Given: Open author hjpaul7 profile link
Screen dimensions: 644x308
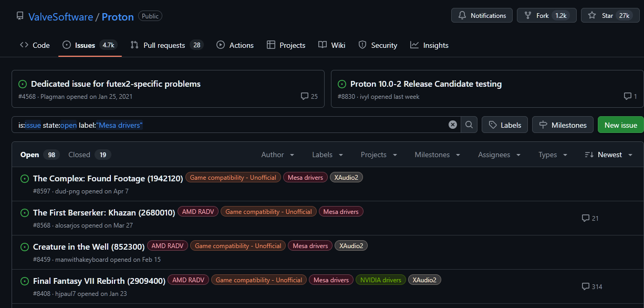Looking at the screenshot, I should pos(65,294).
